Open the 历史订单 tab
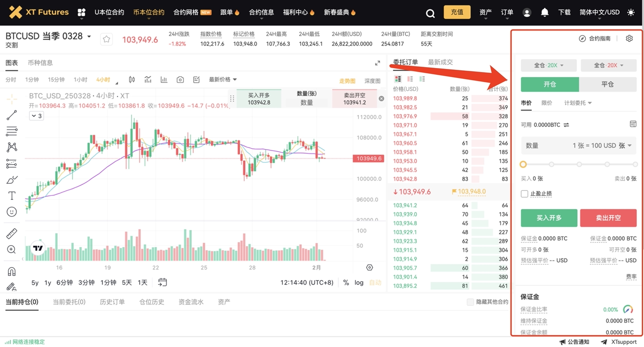This screenshot has width=644, height=347. pyautogui.click(x=112, y=302)
